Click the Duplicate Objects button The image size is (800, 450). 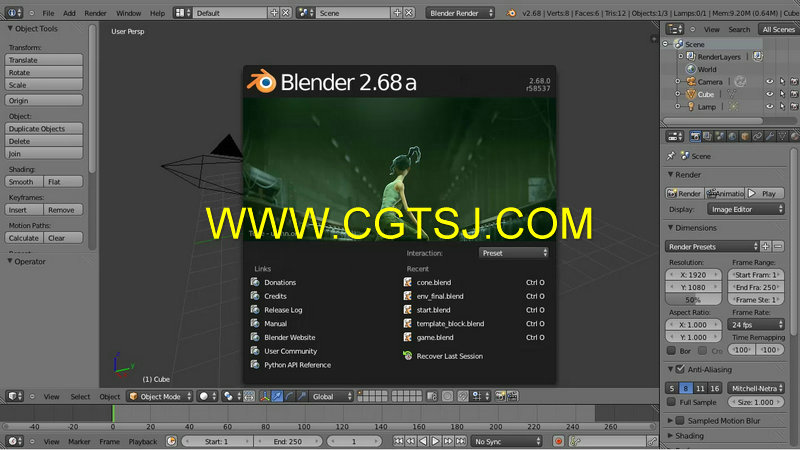[44, 129]
